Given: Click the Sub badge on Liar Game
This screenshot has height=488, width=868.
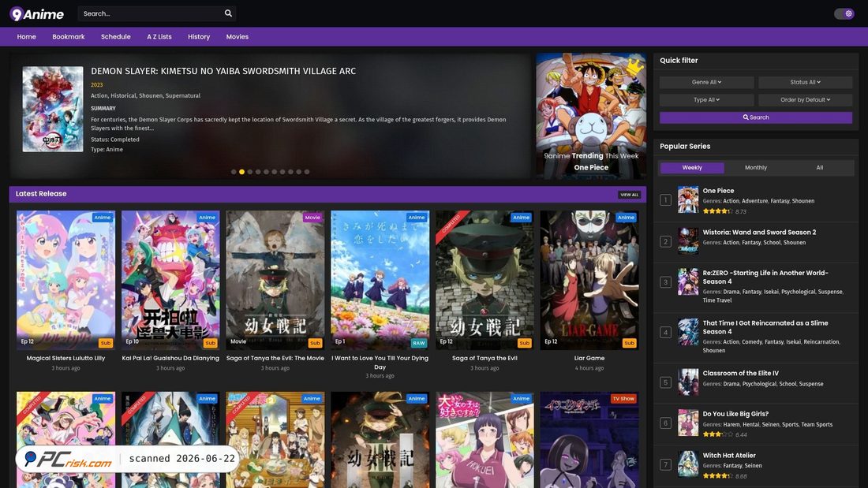Looking at the screenshot, I should click(x=630, y=343).
